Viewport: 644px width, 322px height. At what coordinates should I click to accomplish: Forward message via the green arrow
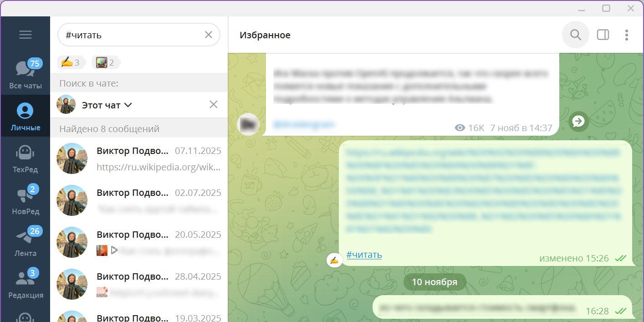(x=578, y=122)
